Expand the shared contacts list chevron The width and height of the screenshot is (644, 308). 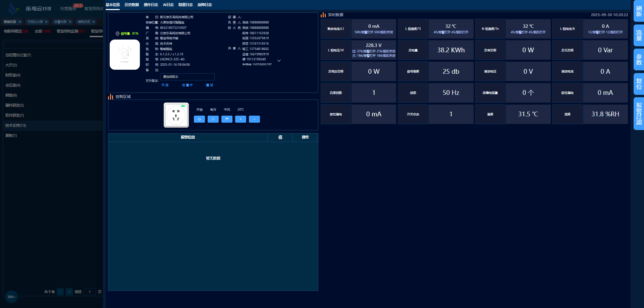[x=279, y=61]
